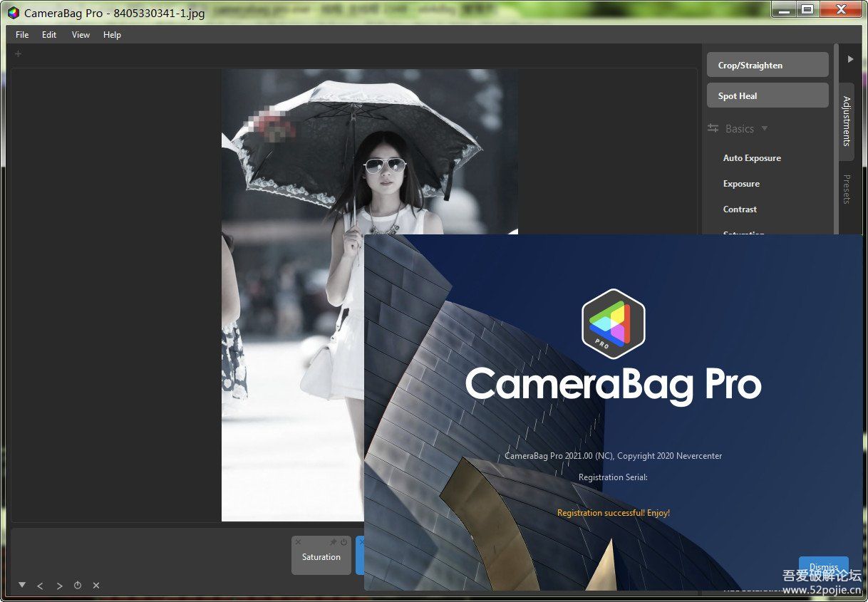Expand the Basics category dropdown

coord(765,129)
